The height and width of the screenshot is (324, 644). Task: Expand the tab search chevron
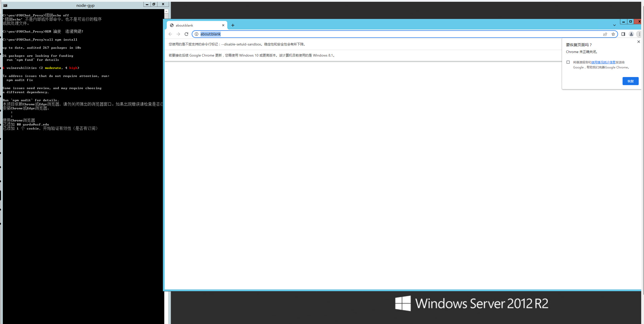point(614,25)
